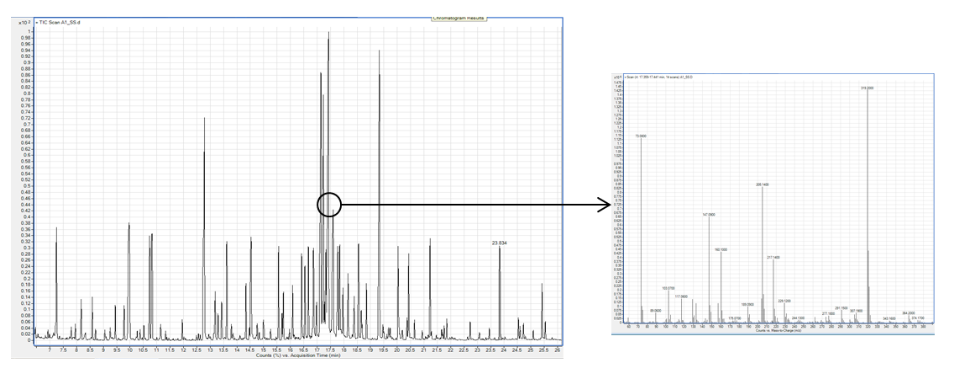Open the Chromatogram Results tab
This screenshot has width=954, height=379.
pos(459,18)
